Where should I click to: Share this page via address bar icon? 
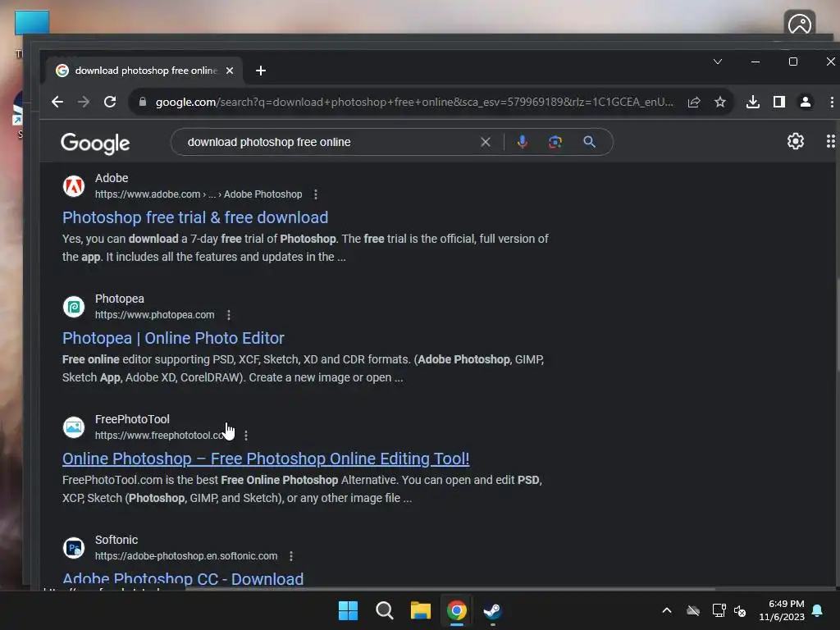click(x=694, y=102)
